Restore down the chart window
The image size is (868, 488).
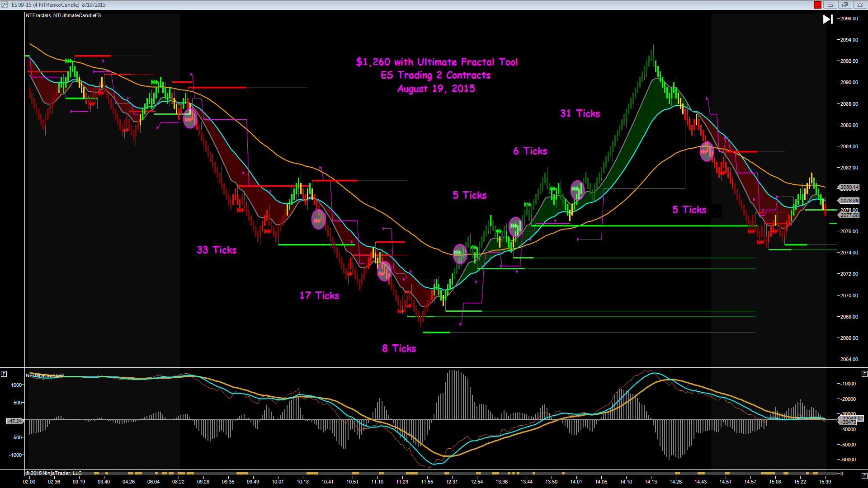[x=844, y=5]
